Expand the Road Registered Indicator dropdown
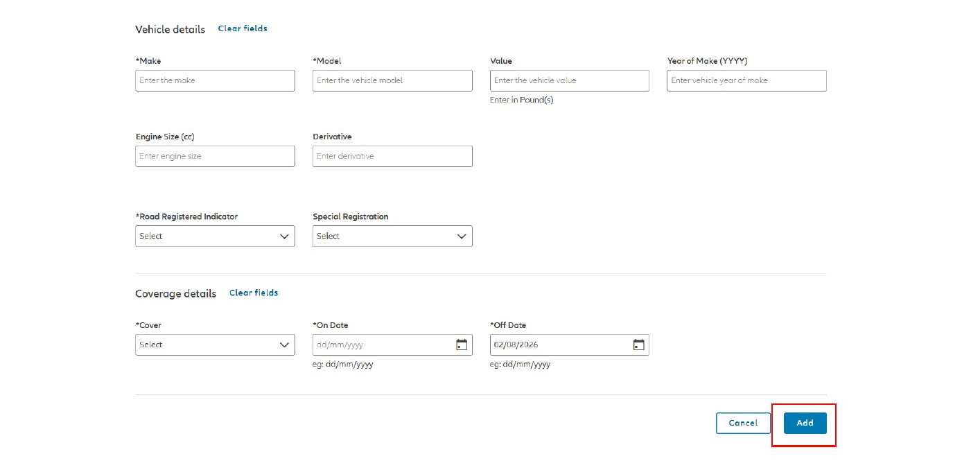The image size is (980, 470). 216,236
